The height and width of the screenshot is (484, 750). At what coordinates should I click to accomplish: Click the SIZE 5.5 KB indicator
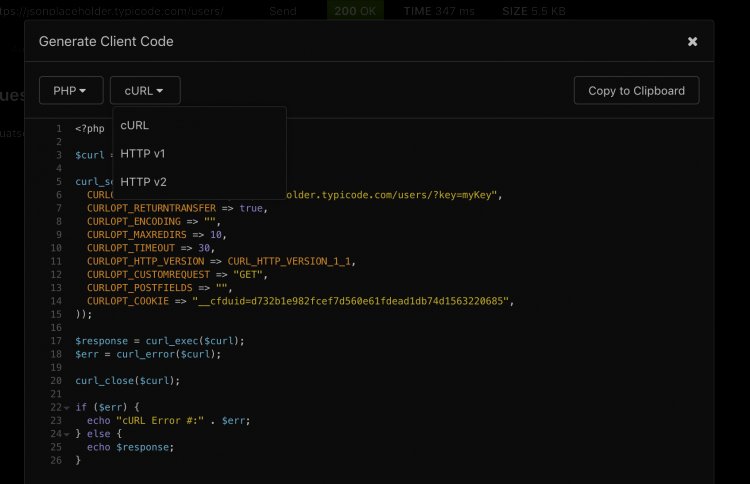pyautogui.click(x=534, y=11)
